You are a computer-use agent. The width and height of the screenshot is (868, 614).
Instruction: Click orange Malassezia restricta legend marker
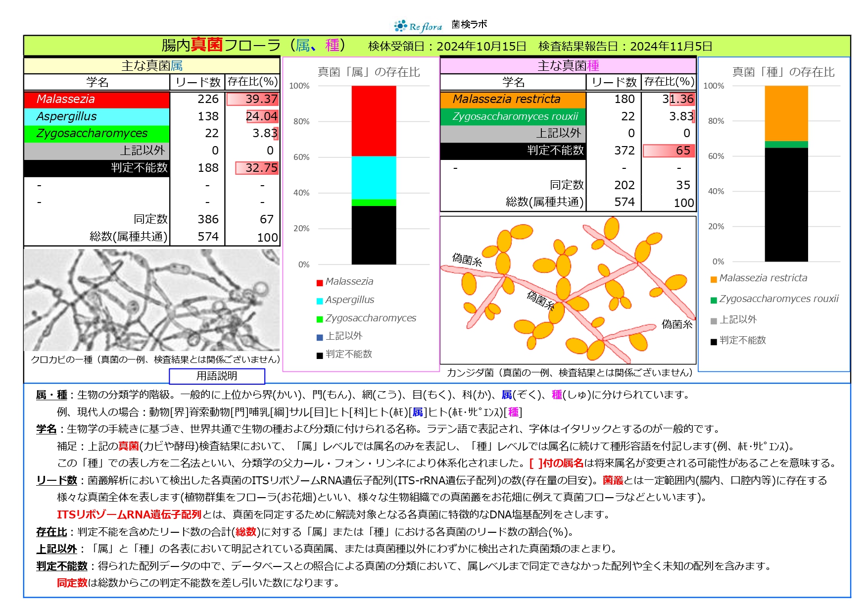tap(714, 279)
